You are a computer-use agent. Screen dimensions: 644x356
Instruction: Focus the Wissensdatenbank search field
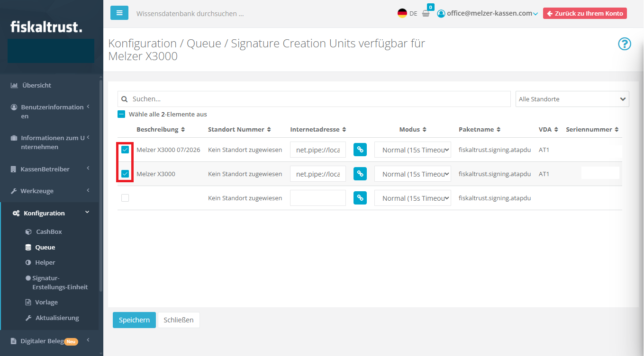(x=190, y=14)
